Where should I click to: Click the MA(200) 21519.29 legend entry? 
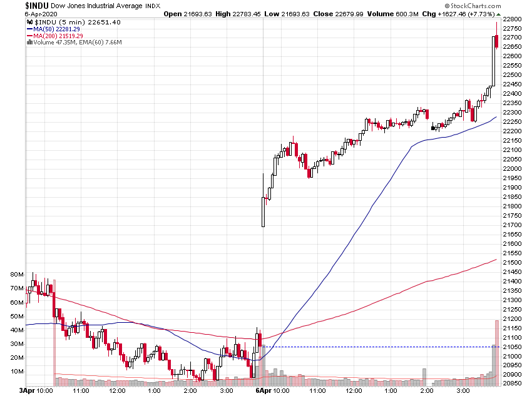pos(58,36)
